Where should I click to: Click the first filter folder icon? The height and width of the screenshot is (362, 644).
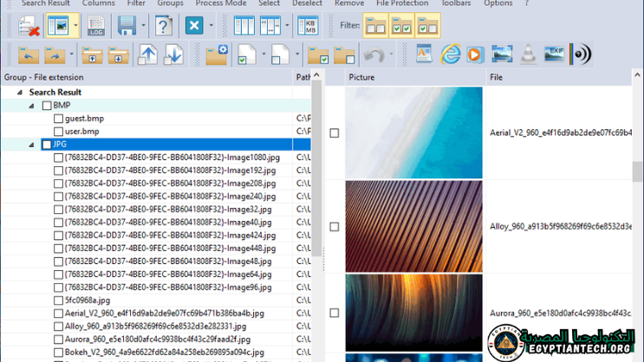pyautogui.click(x=375, y=25)
